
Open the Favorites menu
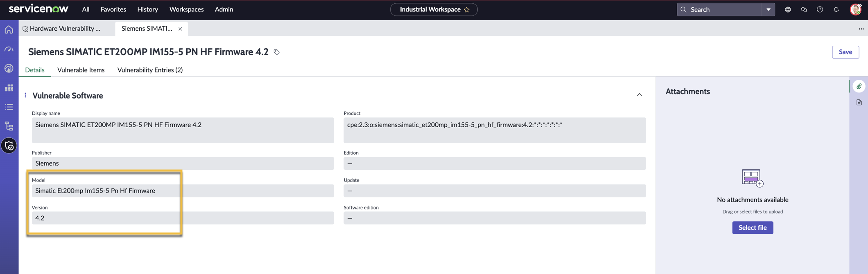point(113,9)
